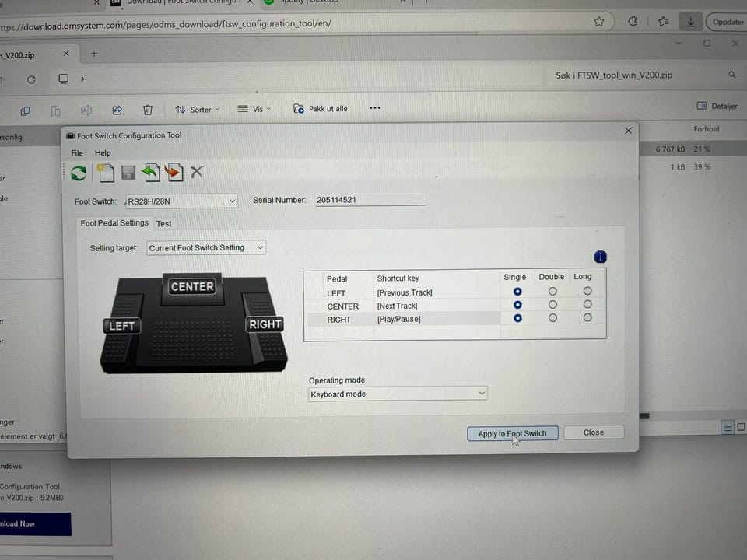Click the green arrow import icon
The height and width of the screenshot is (560, 747).
[x=150, y=173]
